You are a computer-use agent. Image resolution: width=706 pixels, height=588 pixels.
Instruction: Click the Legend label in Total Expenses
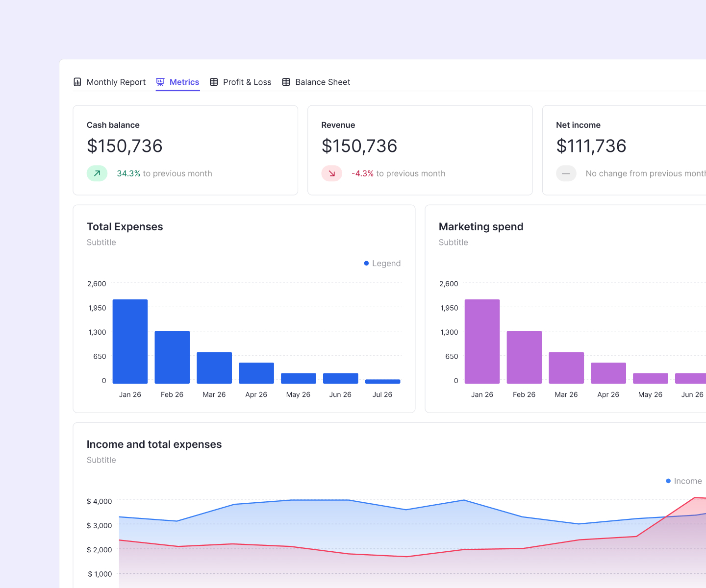point(386,263)
